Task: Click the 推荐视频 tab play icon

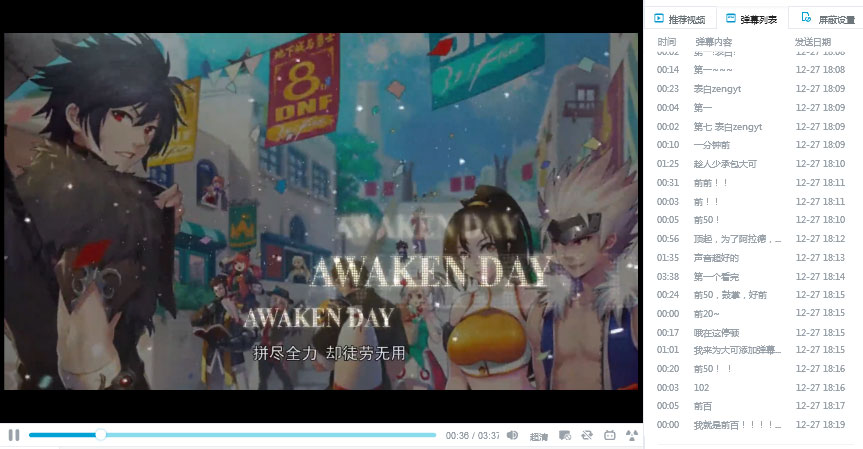Action: pos(659,18)
